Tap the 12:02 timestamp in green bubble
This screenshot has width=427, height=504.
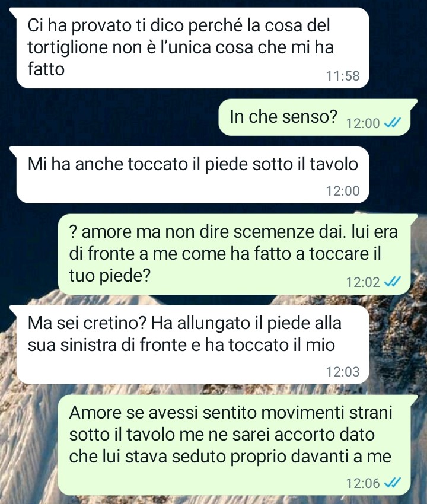(x=363, y=282)
